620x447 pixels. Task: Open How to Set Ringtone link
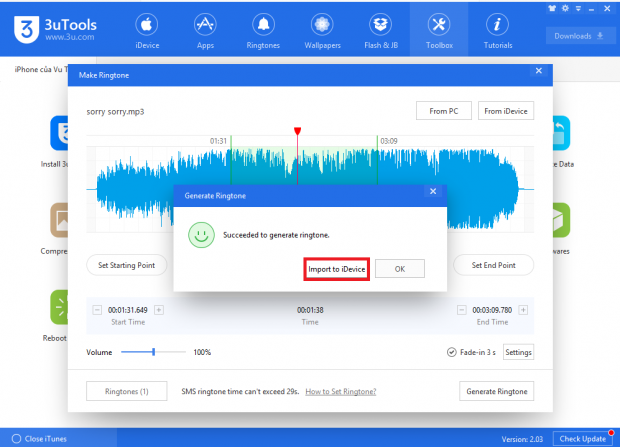click(340, 391)
